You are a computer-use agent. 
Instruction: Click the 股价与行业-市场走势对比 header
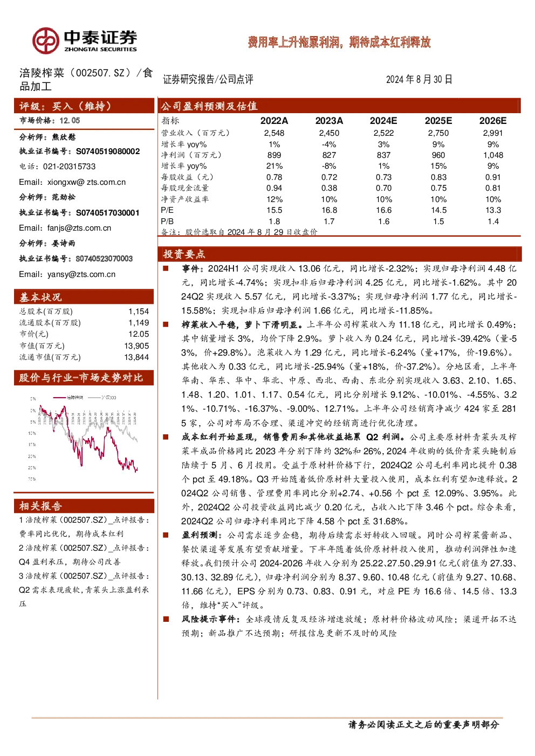pos(84,378)
